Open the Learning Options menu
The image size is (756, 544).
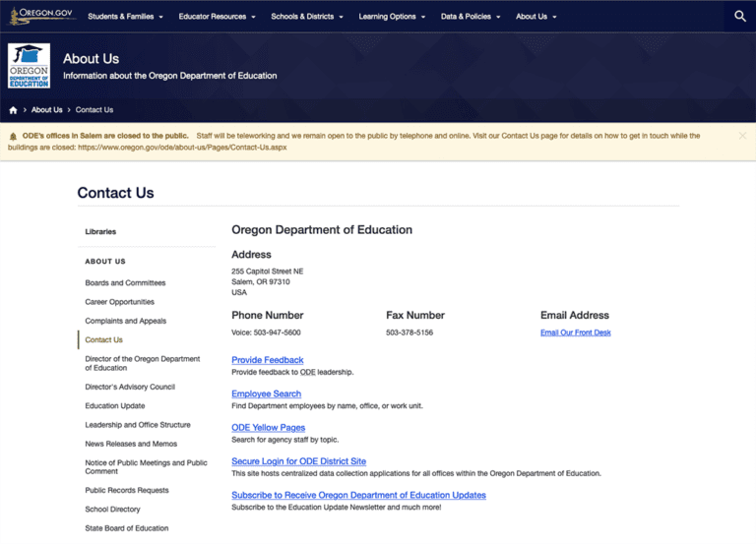(x=392, y=17)
